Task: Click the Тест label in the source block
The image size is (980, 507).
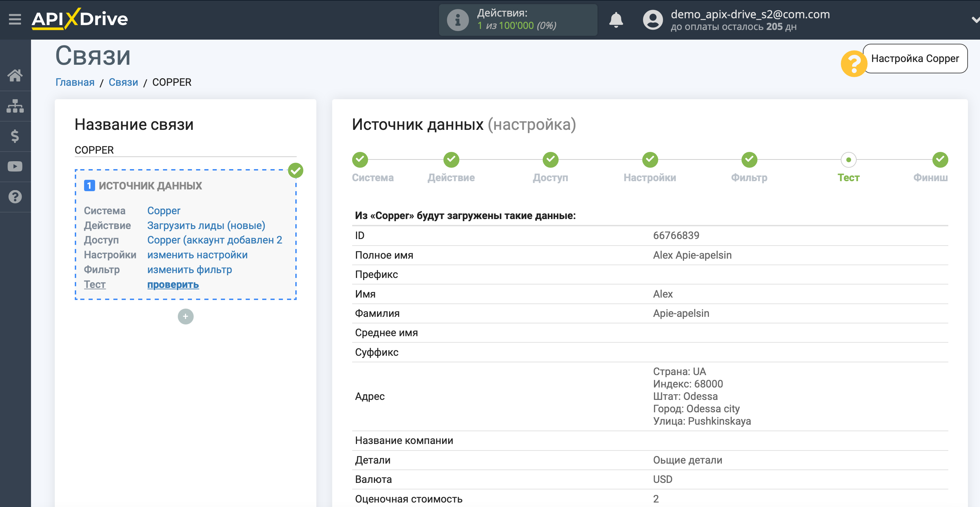Action: tap(95, 284)
